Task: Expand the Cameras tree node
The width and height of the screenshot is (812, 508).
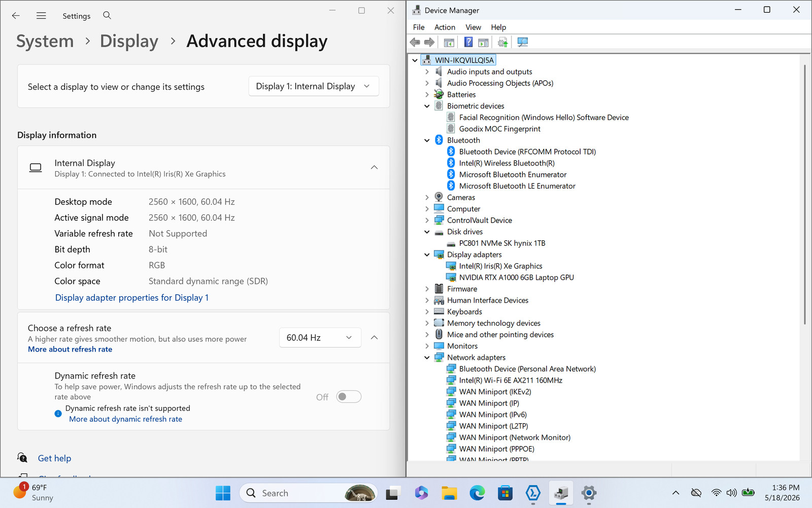Action: (427, 198)
